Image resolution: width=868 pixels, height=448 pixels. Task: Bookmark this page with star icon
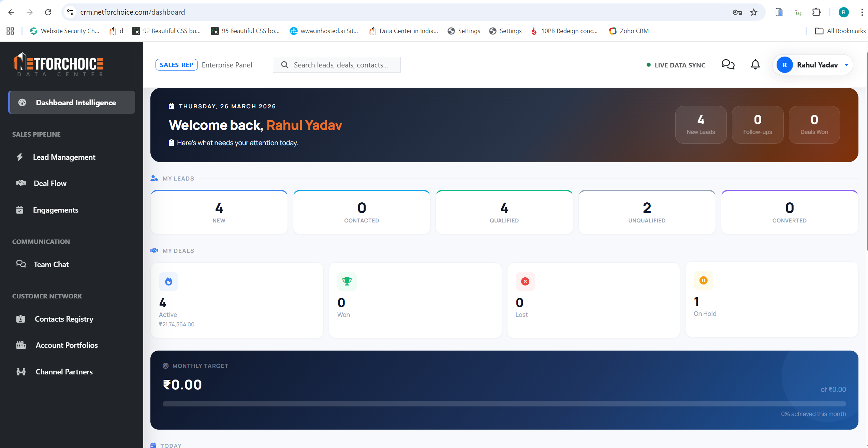754,12
